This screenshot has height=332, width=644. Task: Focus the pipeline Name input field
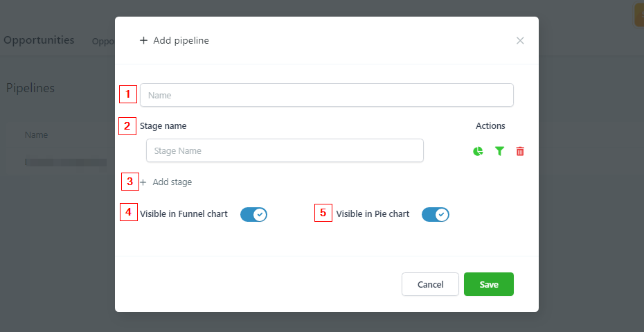click(327, 95)
